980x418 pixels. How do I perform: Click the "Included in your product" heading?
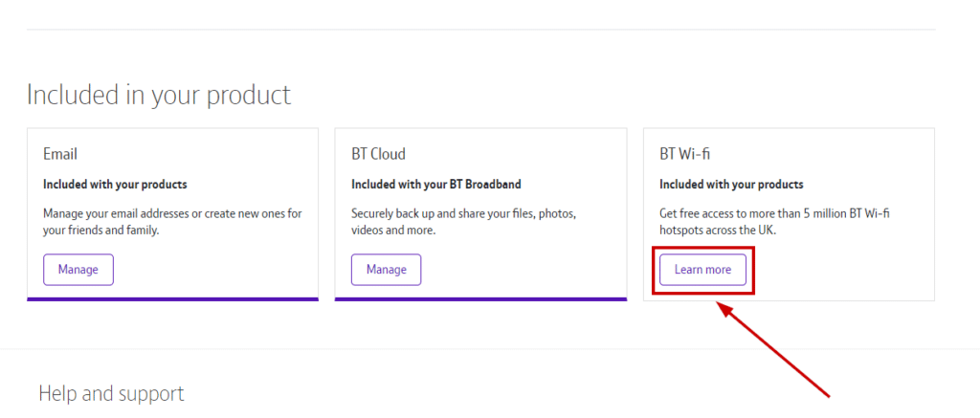(159, 95)
